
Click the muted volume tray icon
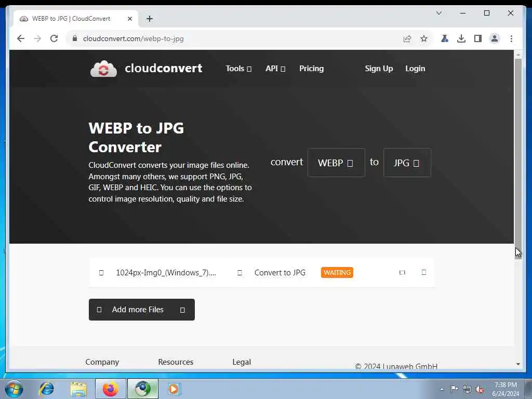coord(480,389)
